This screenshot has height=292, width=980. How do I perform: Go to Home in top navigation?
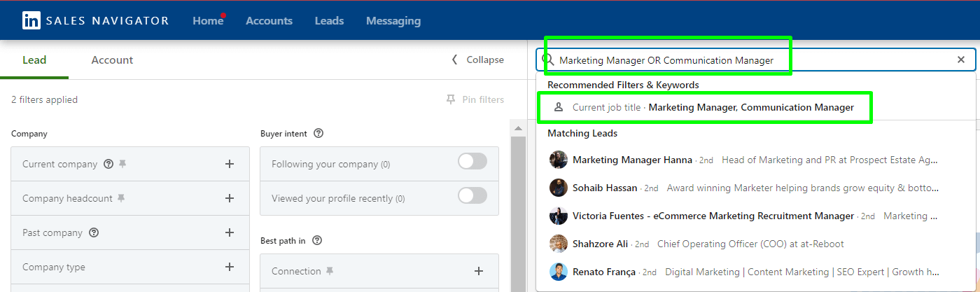(208, 20)
